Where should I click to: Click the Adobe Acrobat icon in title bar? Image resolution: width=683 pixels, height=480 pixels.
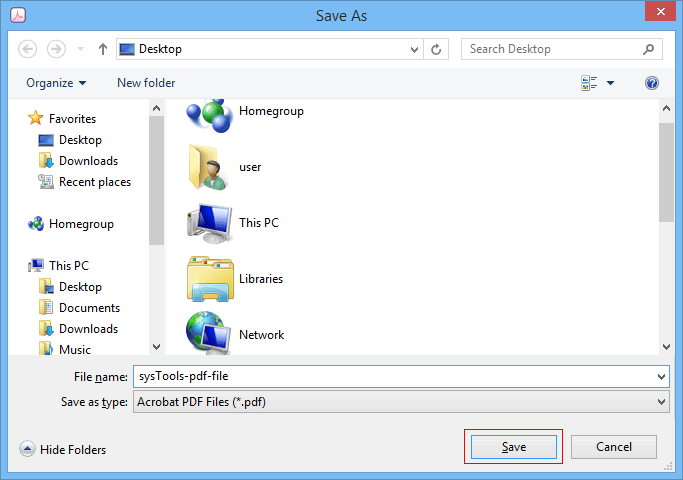18,15
